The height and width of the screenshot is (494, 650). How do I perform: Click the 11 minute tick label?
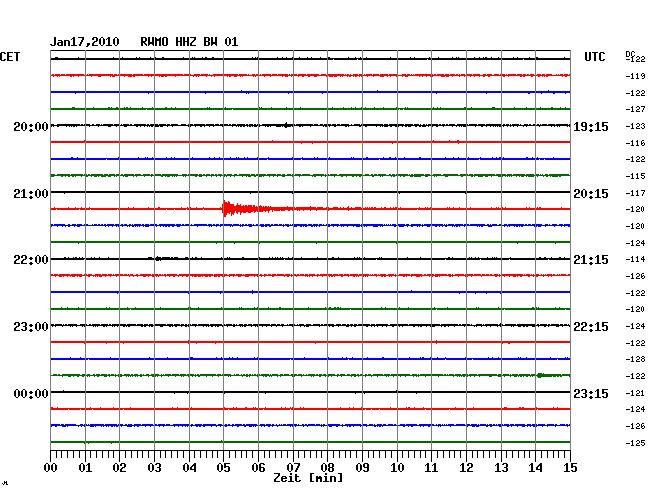pos(431,467)
